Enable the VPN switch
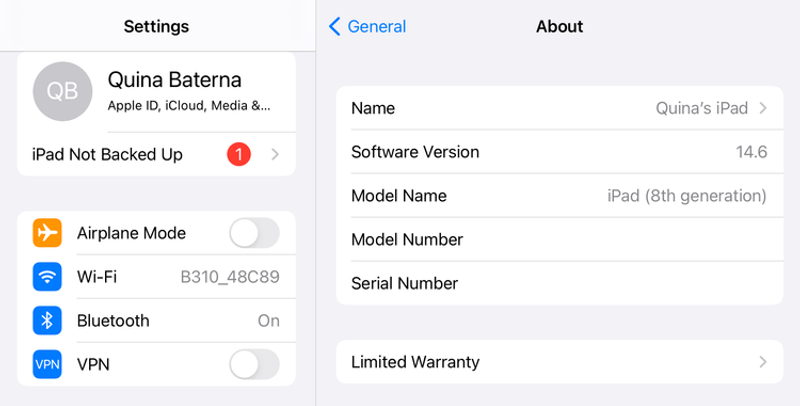 tap(254, 365)
